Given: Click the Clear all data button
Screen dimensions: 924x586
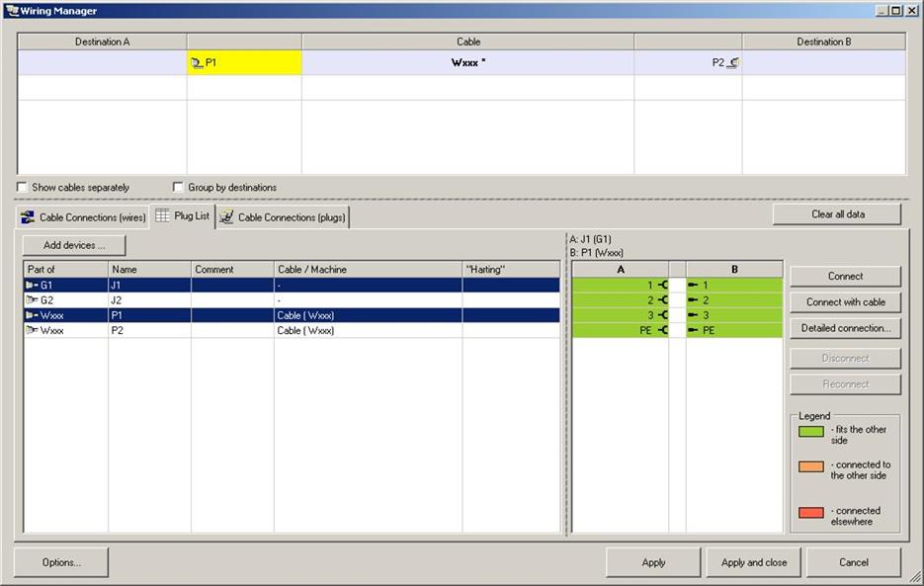Looking at the screenshot, I should click(x=837, y=214).
